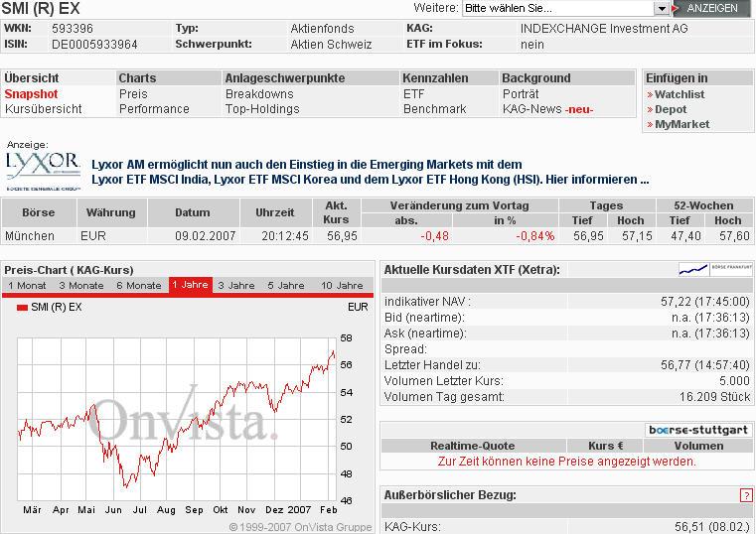Screen dimensions: 756x534
Task: Click the red SMI (R) EX legend swatch
Action: click(22, 308)
